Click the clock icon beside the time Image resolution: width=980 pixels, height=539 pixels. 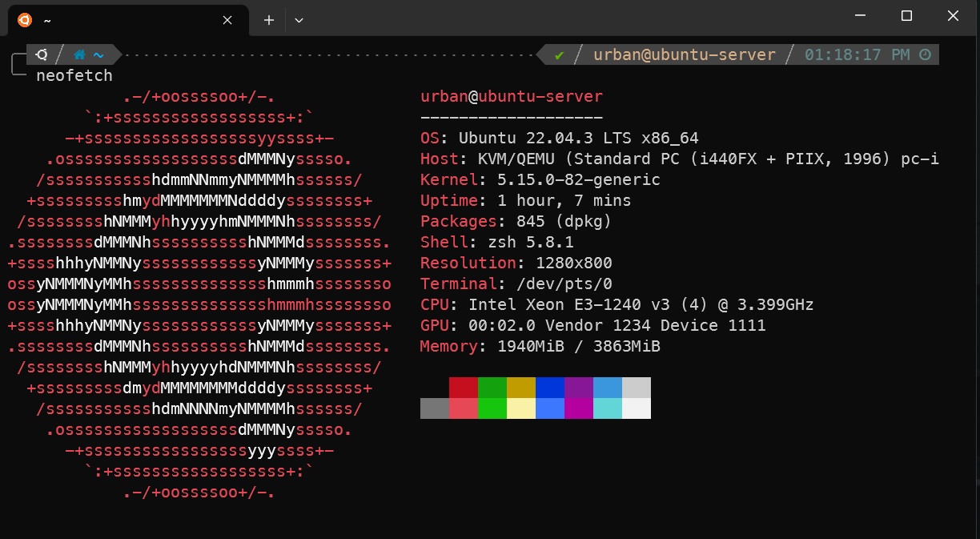click(925, 54)
